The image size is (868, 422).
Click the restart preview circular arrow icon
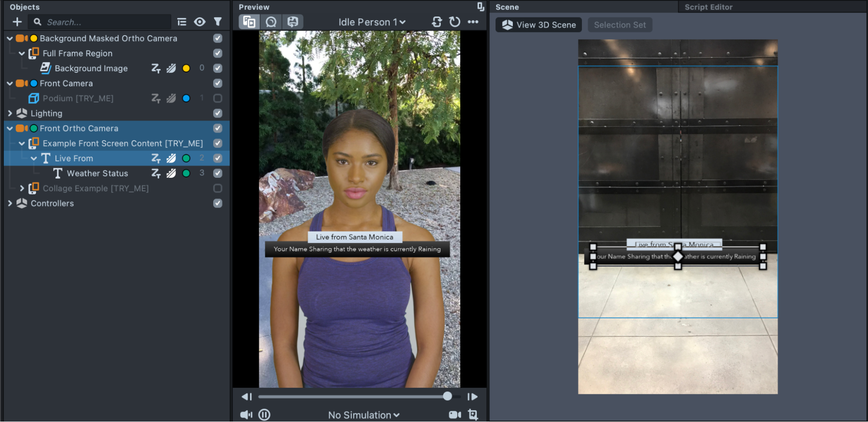click(455, 22)
